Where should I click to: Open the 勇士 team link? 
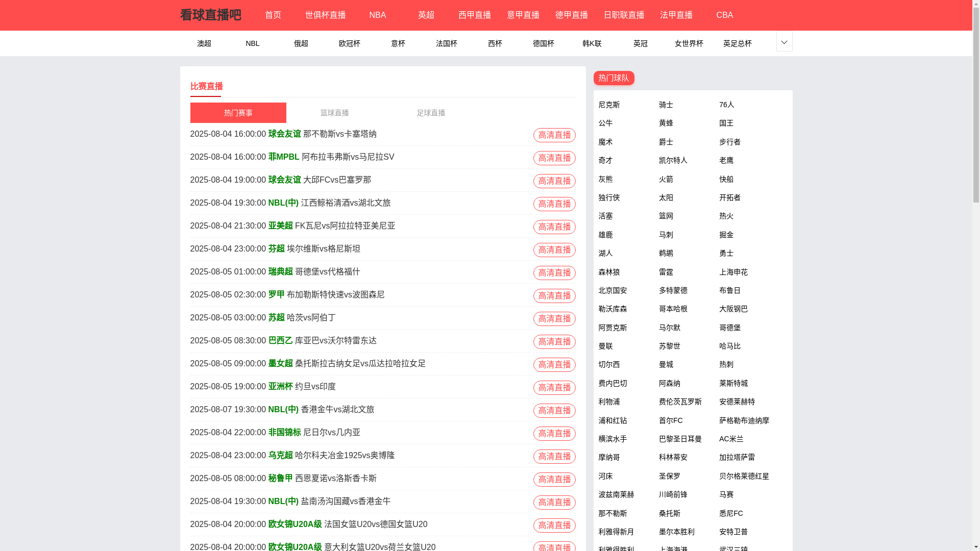(x=726, y=253)
